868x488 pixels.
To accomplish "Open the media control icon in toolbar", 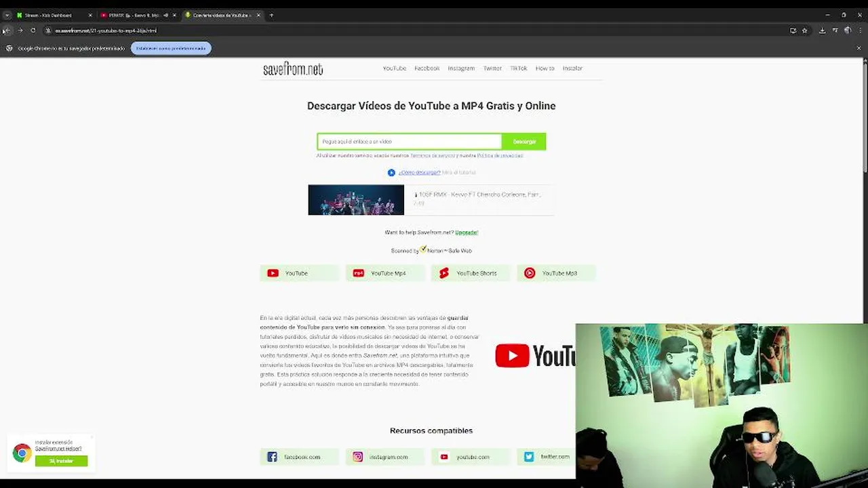I will click(x=835, y=30).
